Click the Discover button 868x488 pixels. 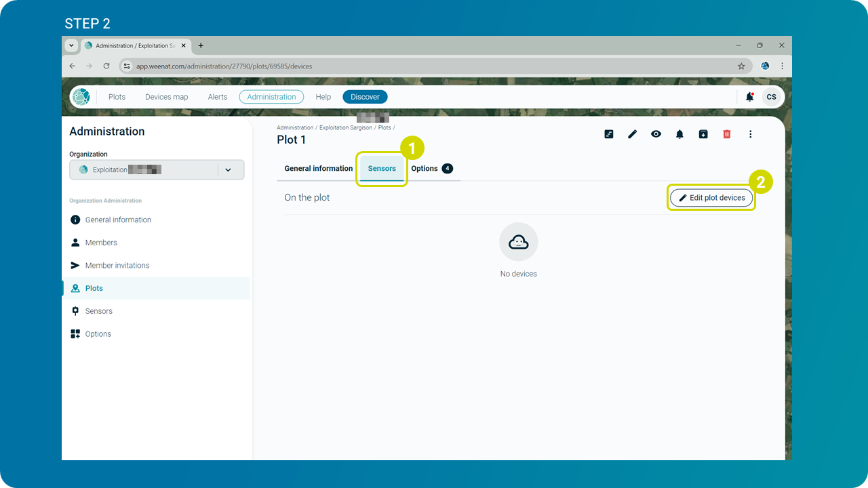[365, 97]
